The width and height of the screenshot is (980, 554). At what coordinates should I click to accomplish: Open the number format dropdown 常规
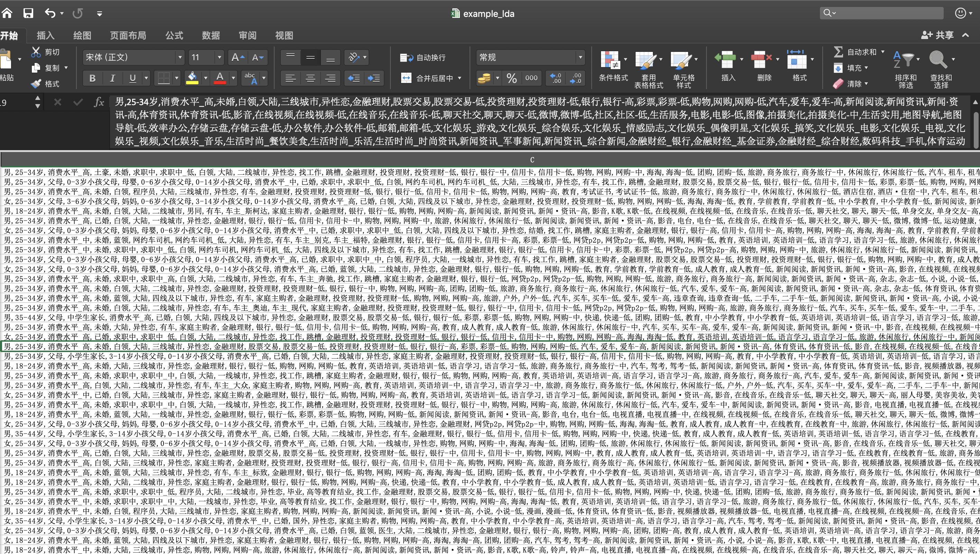pyautogui.click(x=580, y=57)
